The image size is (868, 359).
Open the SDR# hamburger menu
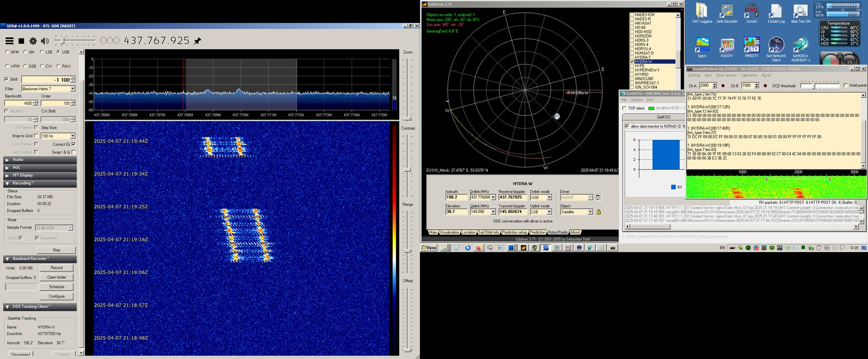tap(9, 41)
